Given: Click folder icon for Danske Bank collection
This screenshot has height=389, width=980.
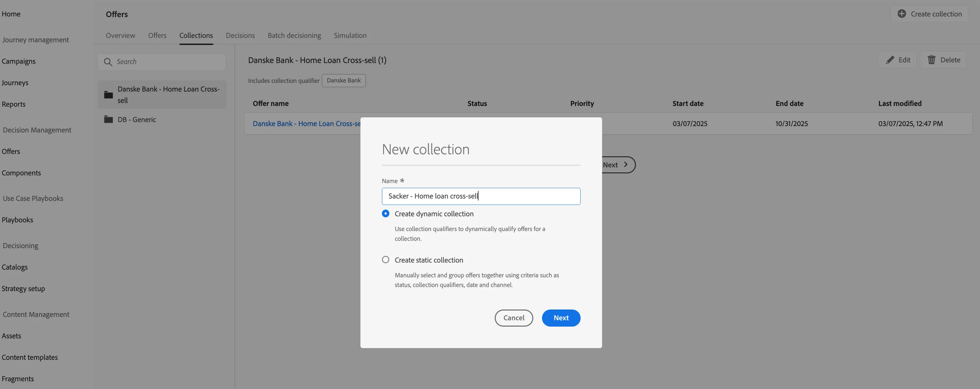Looking at the screenshot, I should click(x=108, y=95).
